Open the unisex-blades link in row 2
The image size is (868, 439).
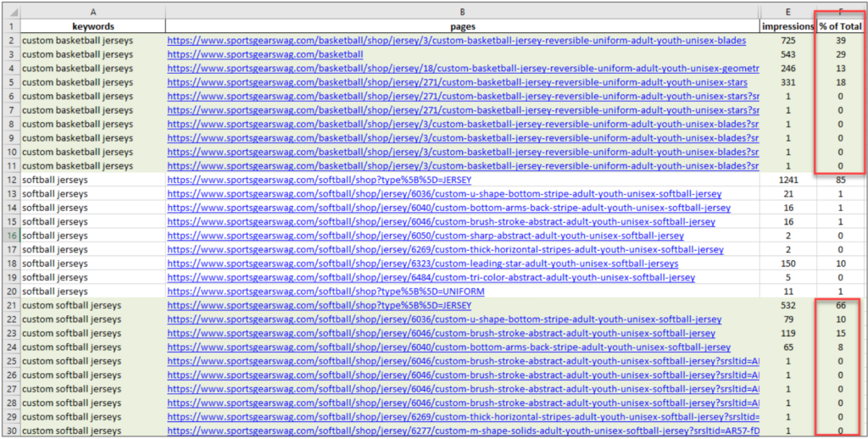coord(456,41)
